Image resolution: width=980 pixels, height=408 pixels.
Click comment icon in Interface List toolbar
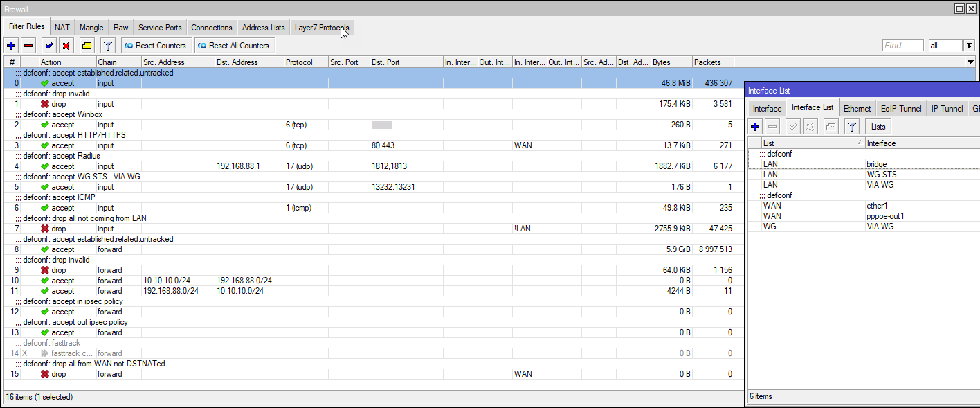[x=831, y=127]
